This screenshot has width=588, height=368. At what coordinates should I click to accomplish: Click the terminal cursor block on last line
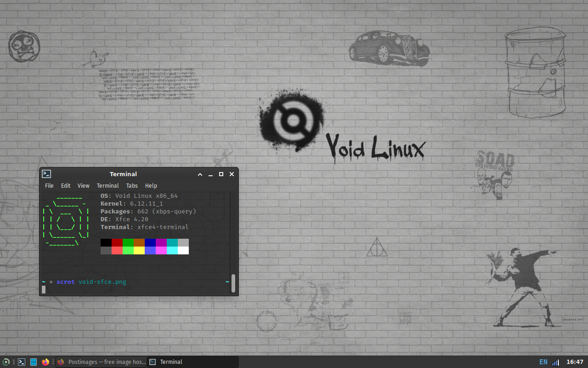[44, 289]
